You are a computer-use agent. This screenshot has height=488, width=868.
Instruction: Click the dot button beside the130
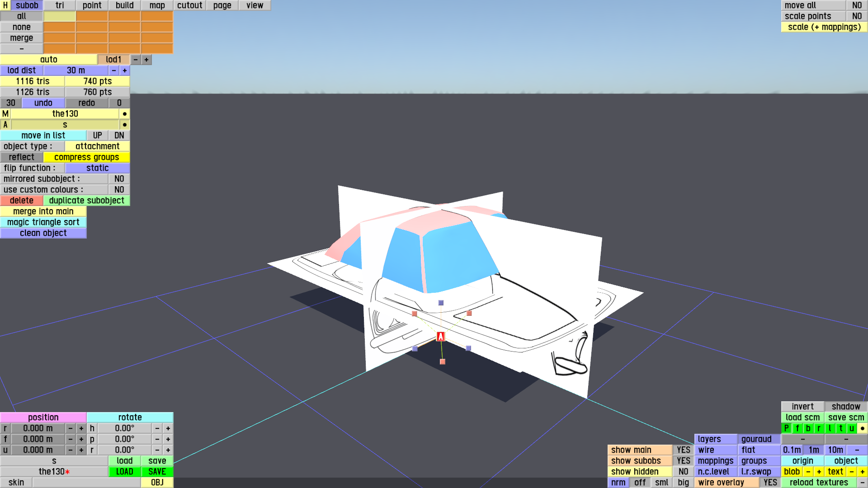(x=125, y=114)
